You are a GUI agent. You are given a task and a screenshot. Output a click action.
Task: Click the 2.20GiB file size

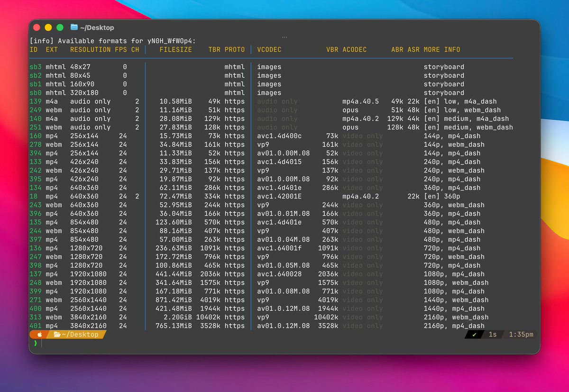point(178,317)
